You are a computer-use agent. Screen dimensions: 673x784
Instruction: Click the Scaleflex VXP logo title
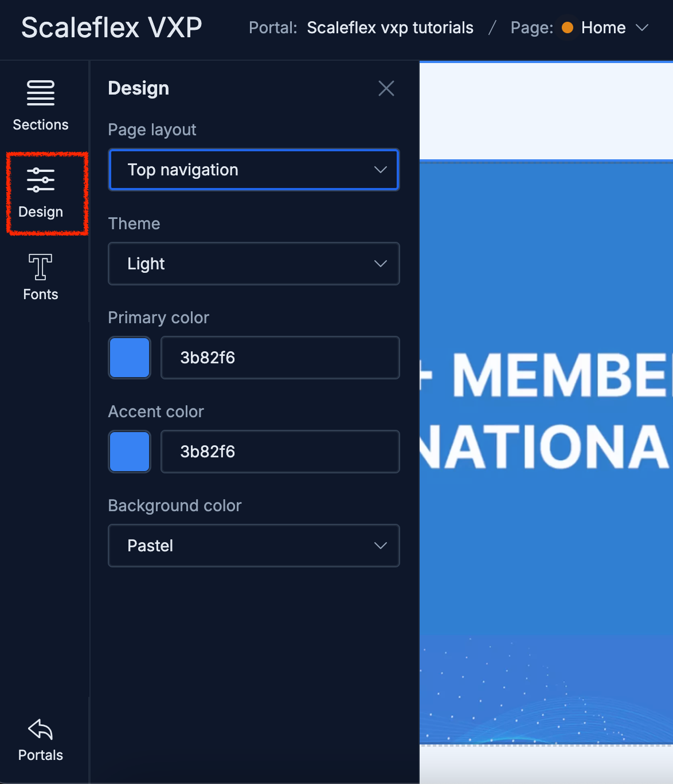[112, 28]
